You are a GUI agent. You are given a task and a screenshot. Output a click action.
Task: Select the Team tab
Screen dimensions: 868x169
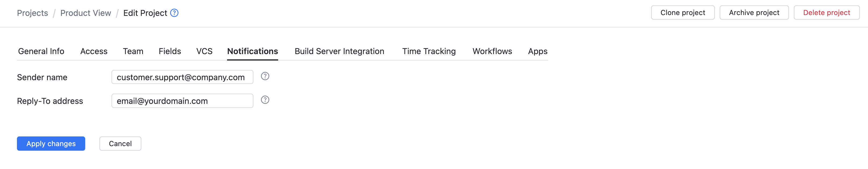[133, 51]
